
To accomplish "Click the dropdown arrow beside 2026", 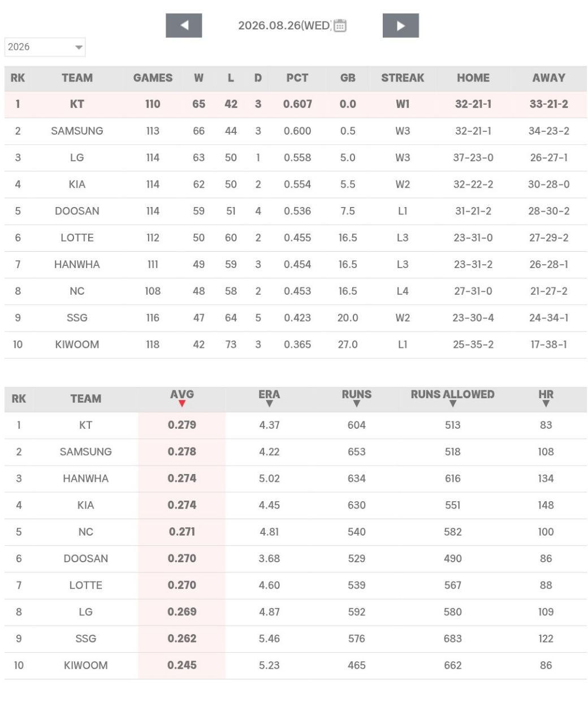I will coord(79,48).
